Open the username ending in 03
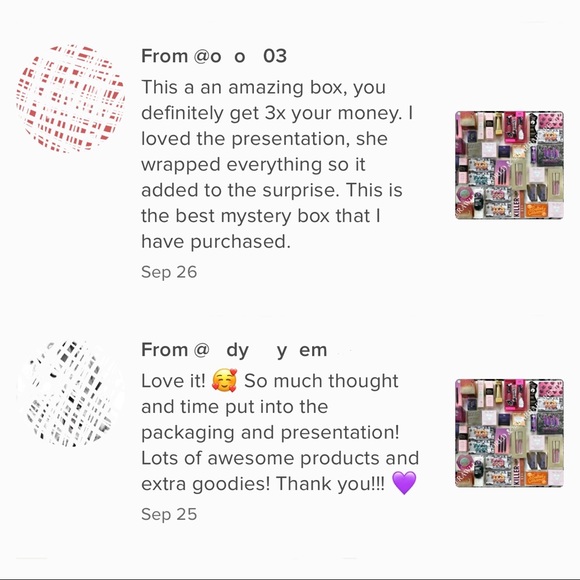Image resolution: width=580 pixels, height=580 pixels. coord(240,57)
